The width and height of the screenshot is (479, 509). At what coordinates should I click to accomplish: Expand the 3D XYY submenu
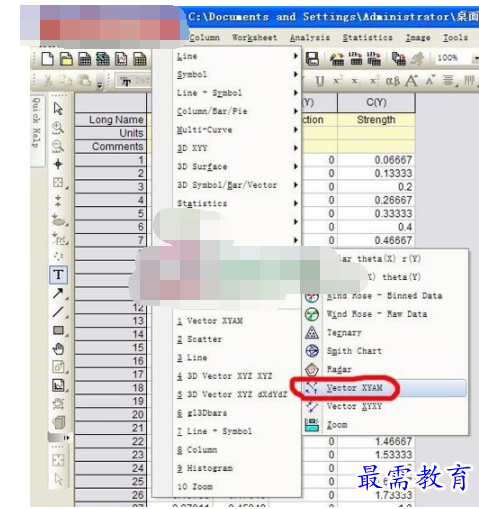[x=236, y=148]
